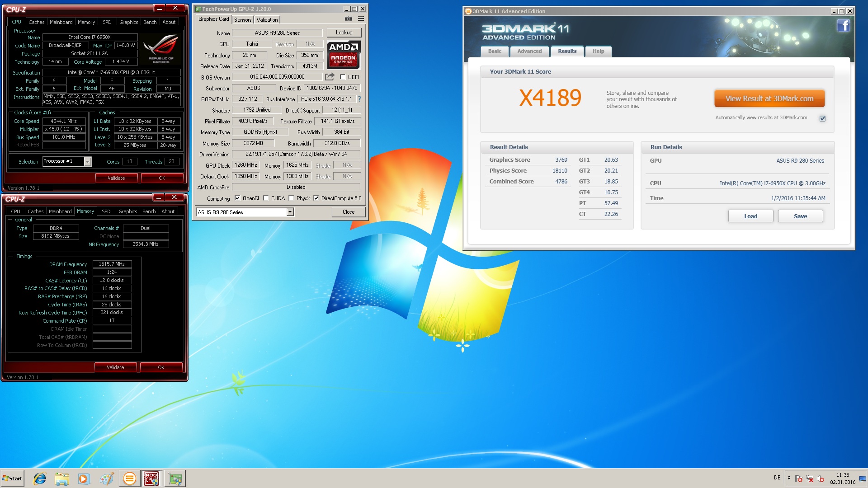Open the Paint palette taskbar icon
The height and width of the screenshot is (488, 868).
pyautogui.click(x=107, y=479)
